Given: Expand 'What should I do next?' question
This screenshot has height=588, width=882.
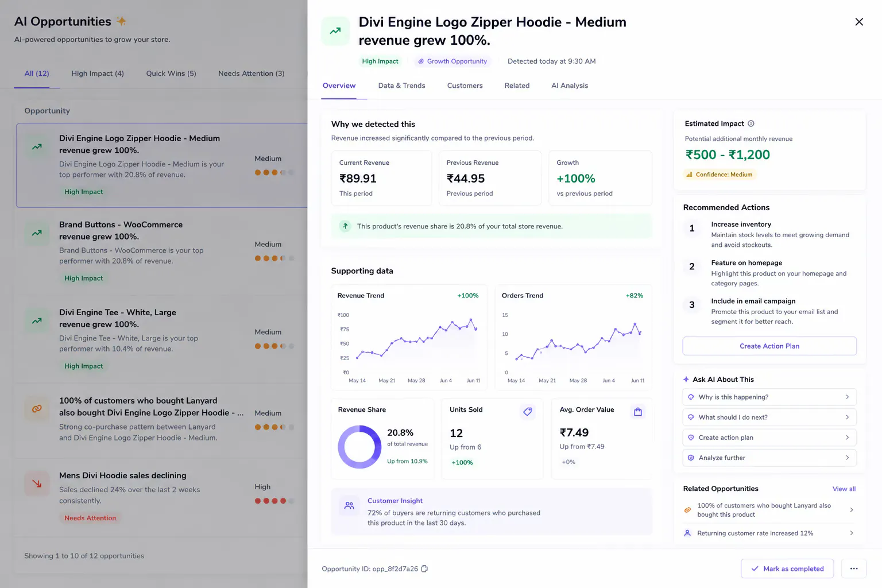Looking at the screenshot, I should pyautogui.click(x=769, y=417).
